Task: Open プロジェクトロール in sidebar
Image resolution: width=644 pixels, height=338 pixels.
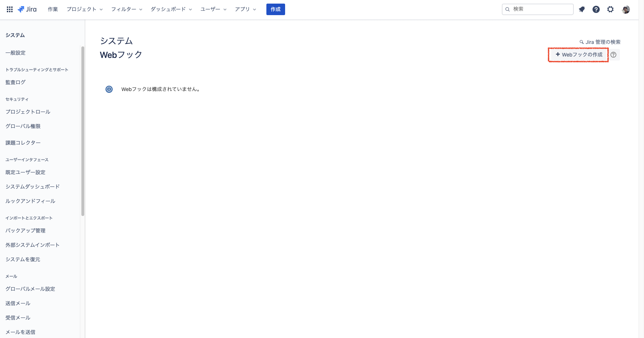Action: (x=28, y=112)
